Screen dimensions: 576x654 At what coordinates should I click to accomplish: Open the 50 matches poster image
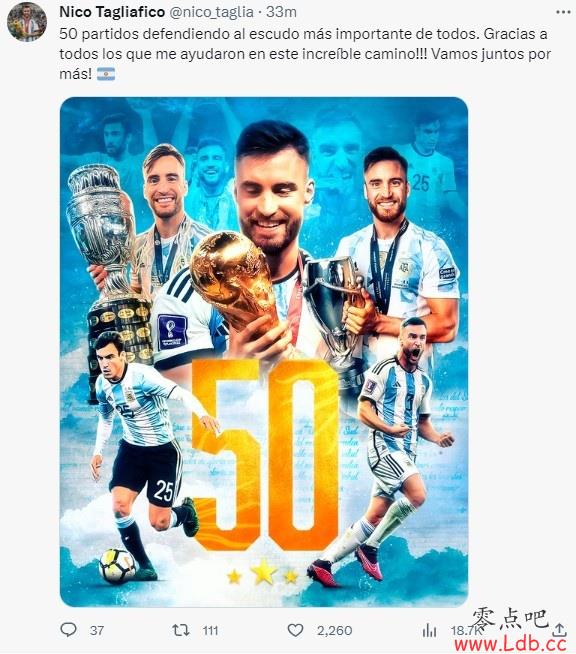(x=264, y=352)
